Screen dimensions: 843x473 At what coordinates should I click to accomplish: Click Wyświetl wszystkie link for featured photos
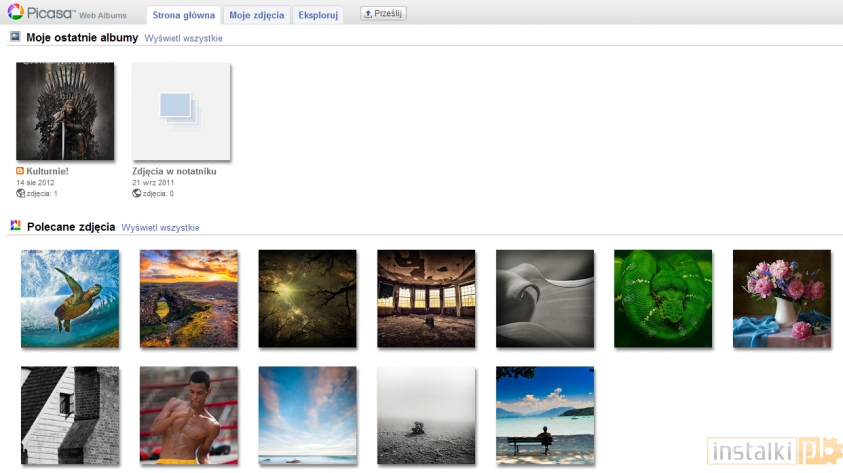160,228
